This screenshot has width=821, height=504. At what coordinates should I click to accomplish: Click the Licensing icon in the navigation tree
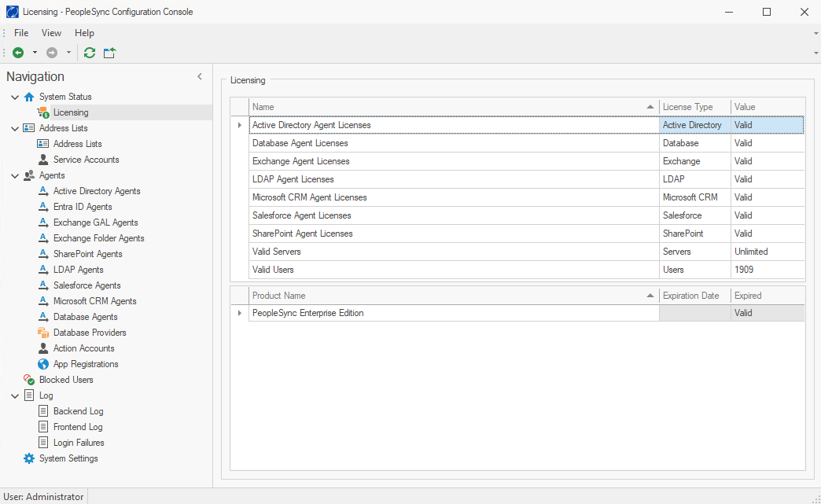pyautogui.click(x=43, y=112)
